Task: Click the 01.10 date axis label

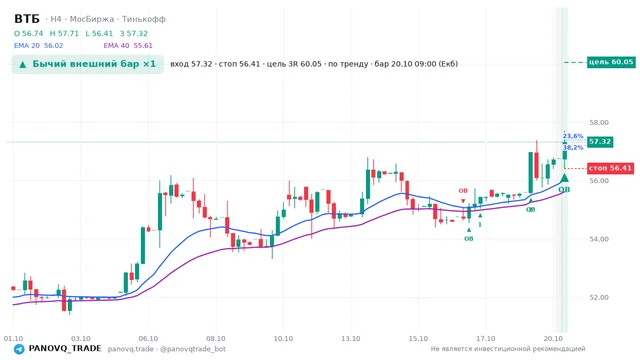Action: pos(13,339)
